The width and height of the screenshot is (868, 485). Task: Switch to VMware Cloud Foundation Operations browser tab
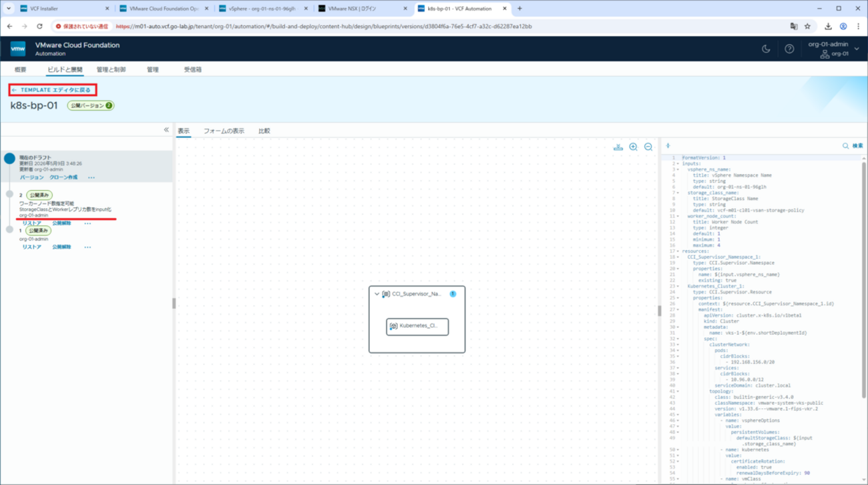164,9
